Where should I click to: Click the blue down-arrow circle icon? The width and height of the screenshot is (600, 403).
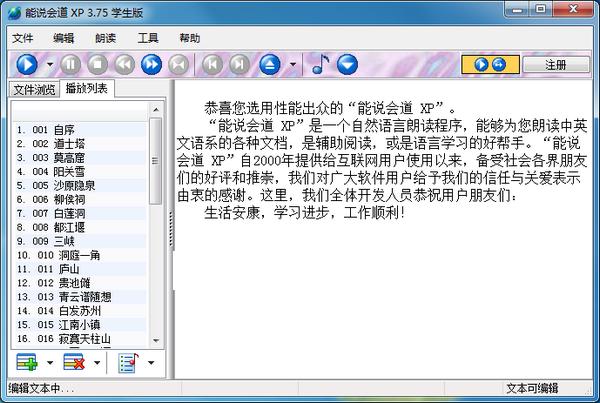click(347, 64)
